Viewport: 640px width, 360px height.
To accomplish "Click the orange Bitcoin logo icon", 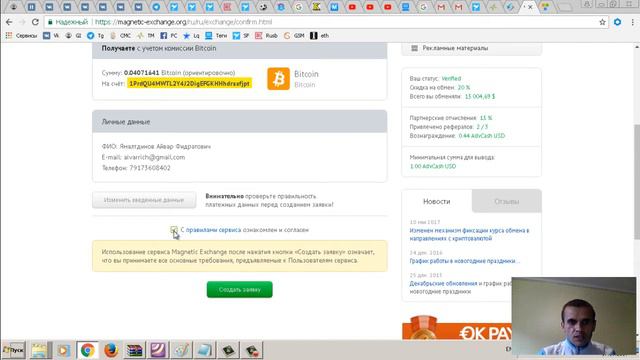I will tap(278, 78).
